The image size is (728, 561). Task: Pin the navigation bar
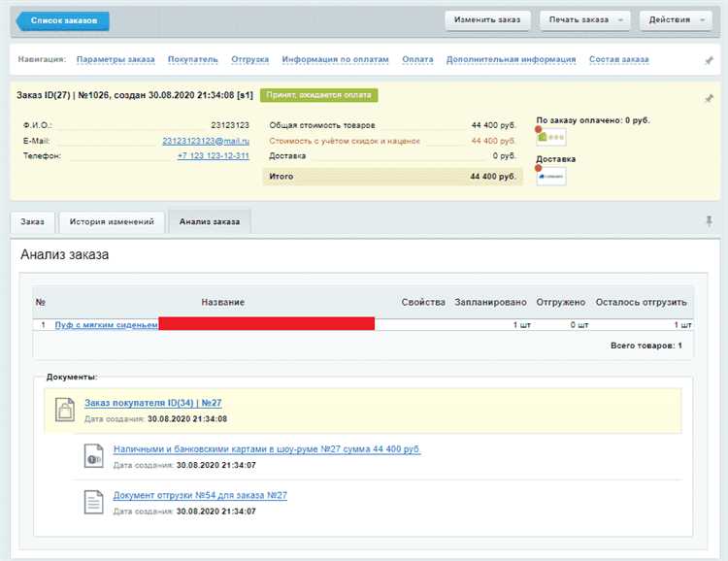[709, 60]
